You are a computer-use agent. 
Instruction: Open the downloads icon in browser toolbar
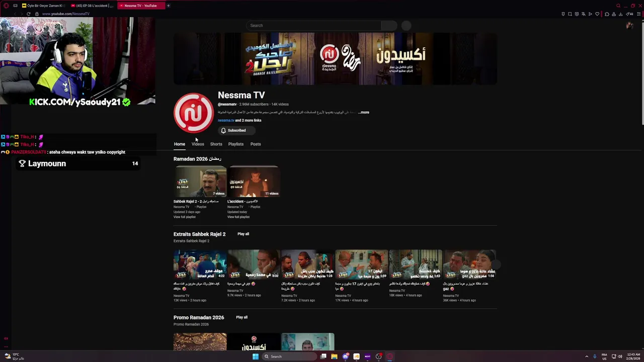point(620,14)
